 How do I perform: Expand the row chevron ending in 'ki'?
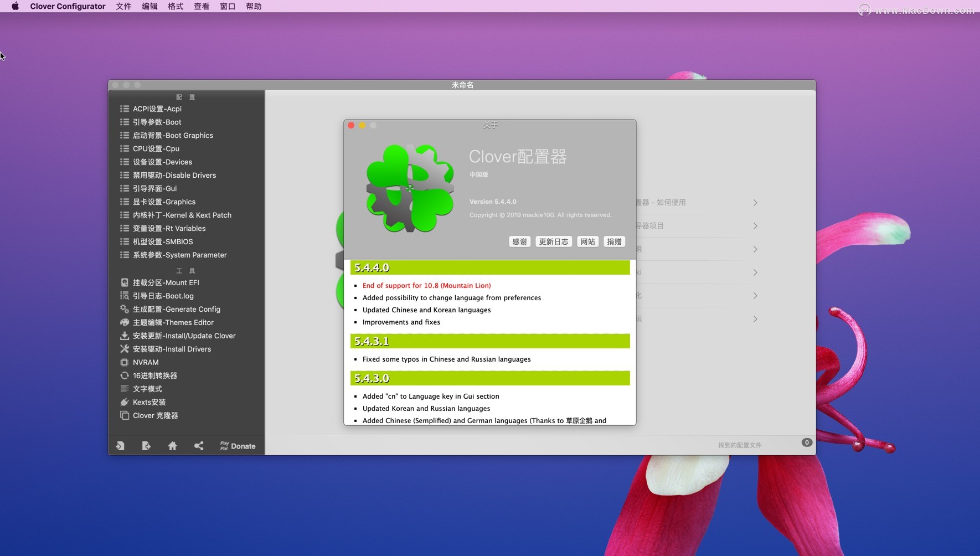(755, 272)
